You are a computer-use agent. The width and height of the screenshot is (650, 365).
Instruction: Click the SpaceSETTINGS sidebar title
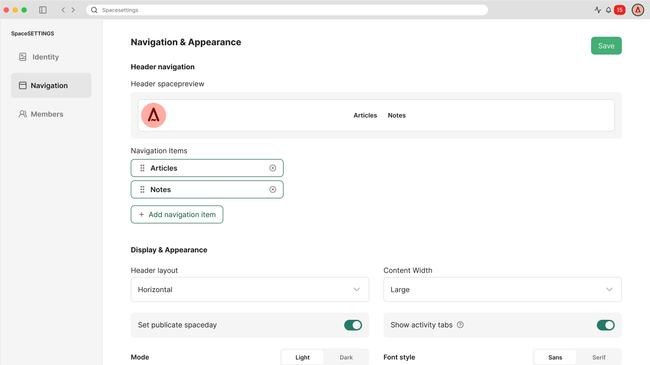[32, 34]
